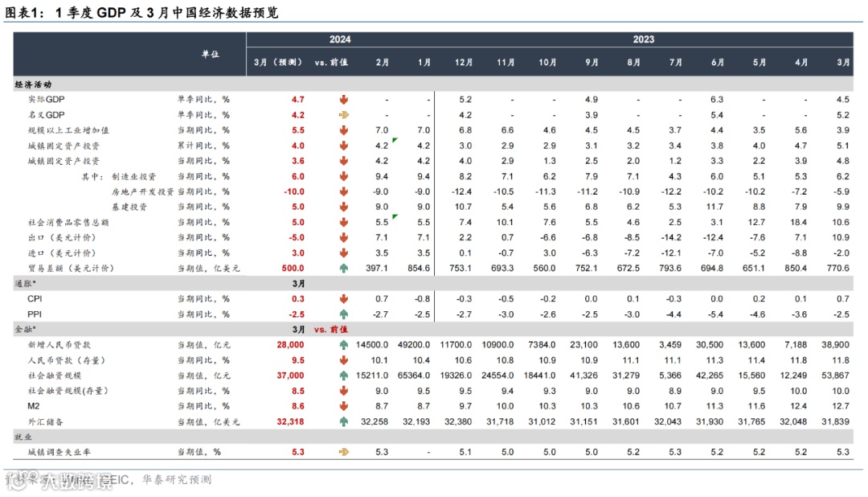Click the down arrow for 进口（美元计价）
This screenshot has height=497, width=868.
click(344, 253)
